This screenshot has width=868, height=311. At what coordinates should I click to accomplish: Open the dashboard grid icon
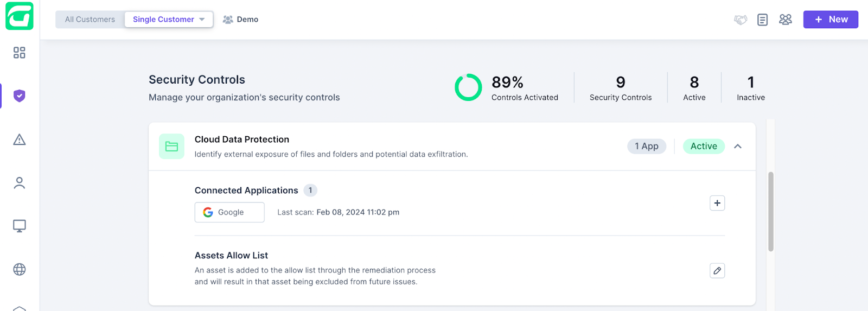click(20, 53)
